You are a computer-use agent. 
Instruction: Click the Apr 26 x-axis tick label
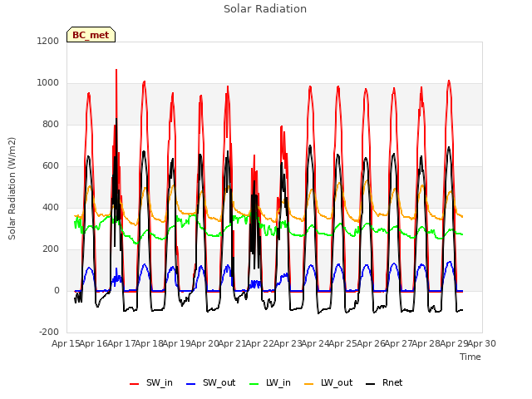(371, 343)
